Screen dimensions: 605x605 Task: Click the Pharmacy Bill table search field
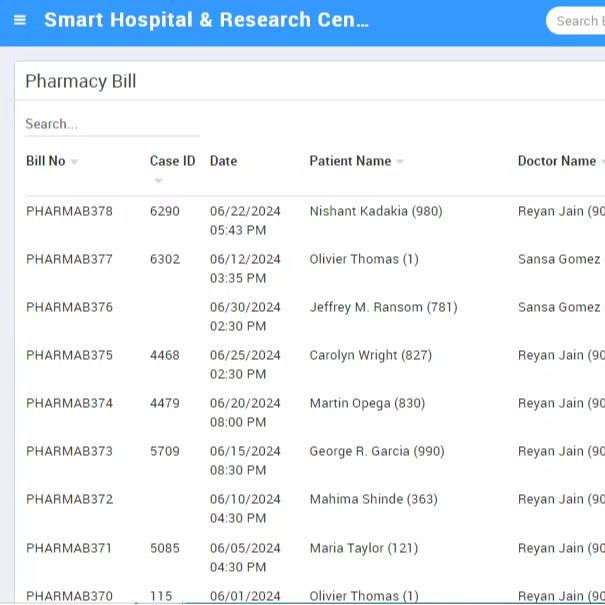click(111, 124)
